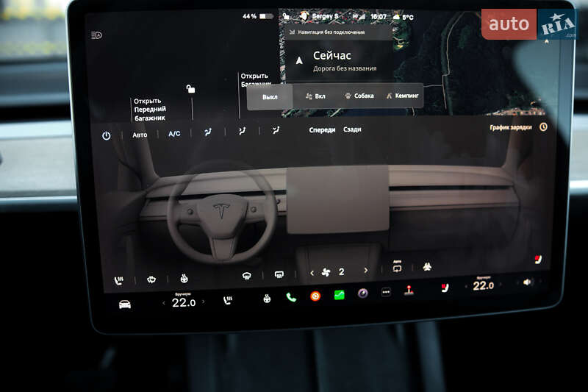Viewport: 588px width, 392px height.
Task: Switch to the 'Сзади' climate tab
Action: 352,129
